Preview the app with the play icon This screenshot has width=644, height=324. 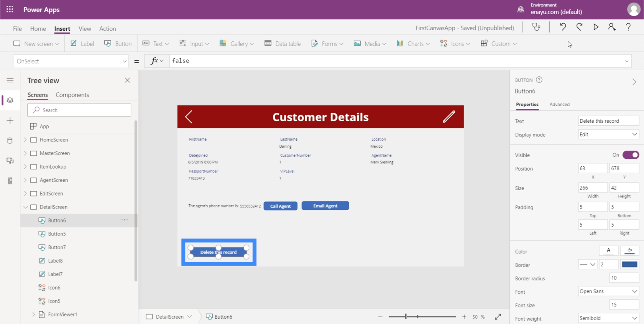click(x=596, y=27)
